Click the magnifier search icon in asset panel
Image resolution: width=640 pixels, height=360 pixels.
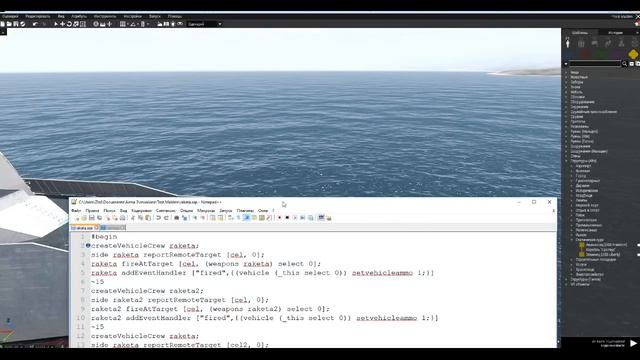624,64
